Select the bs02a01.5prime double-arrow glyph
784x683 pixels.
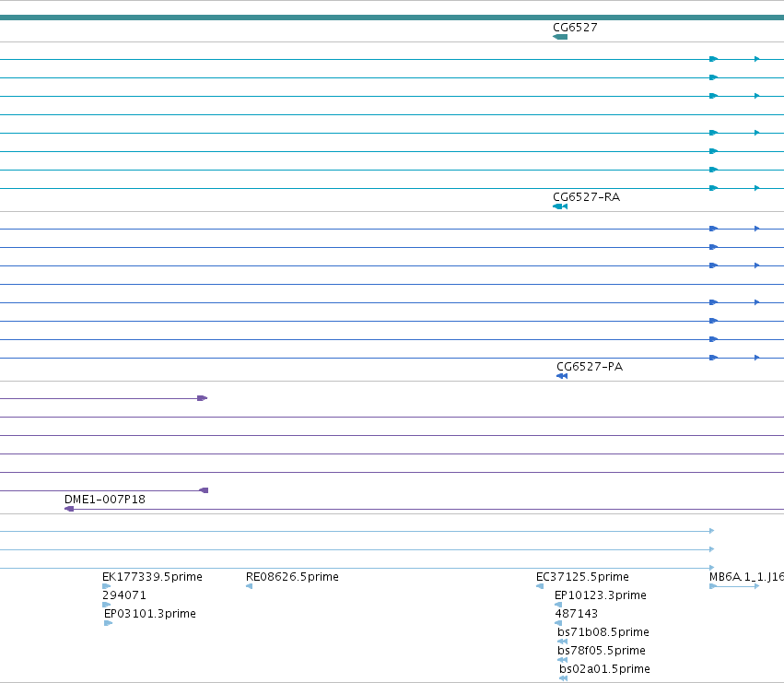(564, 678)
